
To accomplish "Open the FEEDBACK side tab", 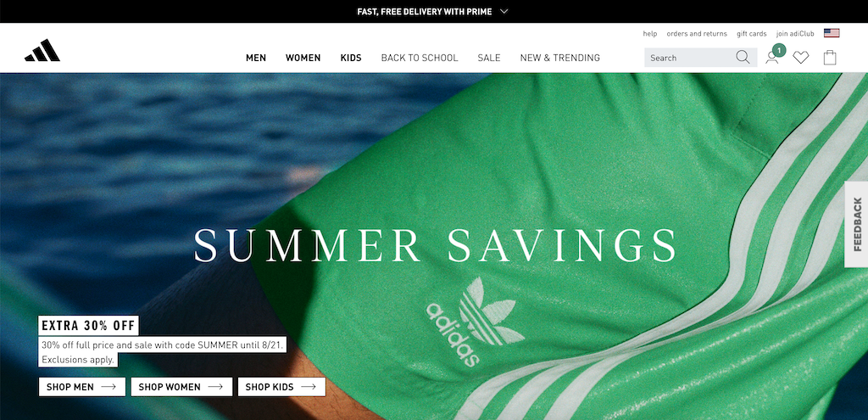I will (856, 224).
